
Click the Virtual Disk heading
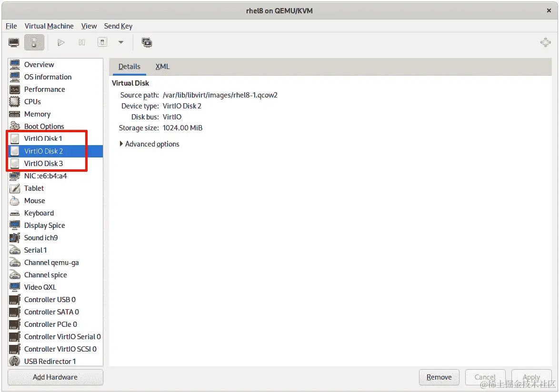[130, 83]
